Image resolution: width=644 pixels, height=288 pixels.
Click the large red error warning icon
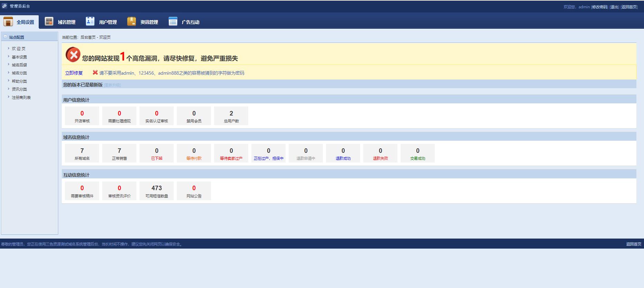(73, 55)
